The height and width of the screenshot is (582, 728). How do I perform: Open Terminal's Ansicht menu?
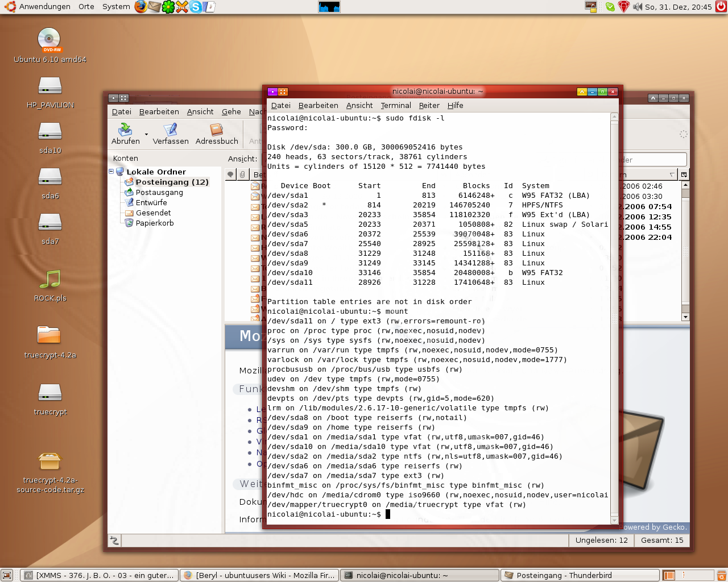(x=359, y=105)
